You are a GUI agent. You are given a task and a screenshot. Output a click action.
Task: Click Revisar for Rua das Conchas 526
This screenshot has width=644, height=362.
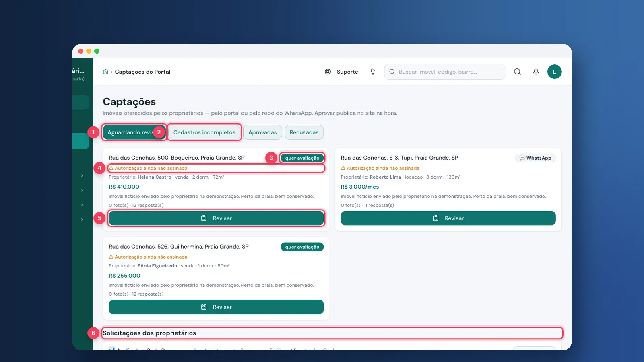(216, 307)
